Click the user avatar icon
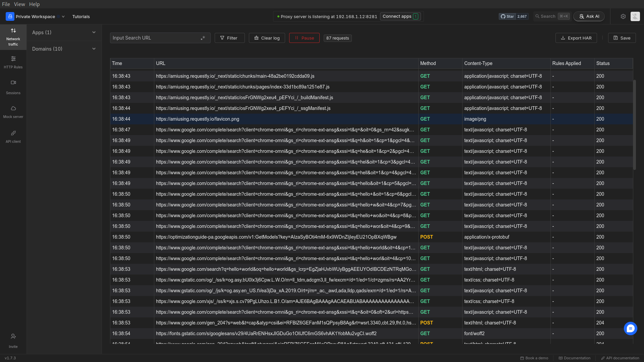This screenshot has height=362, width=644. click(635, 16)
